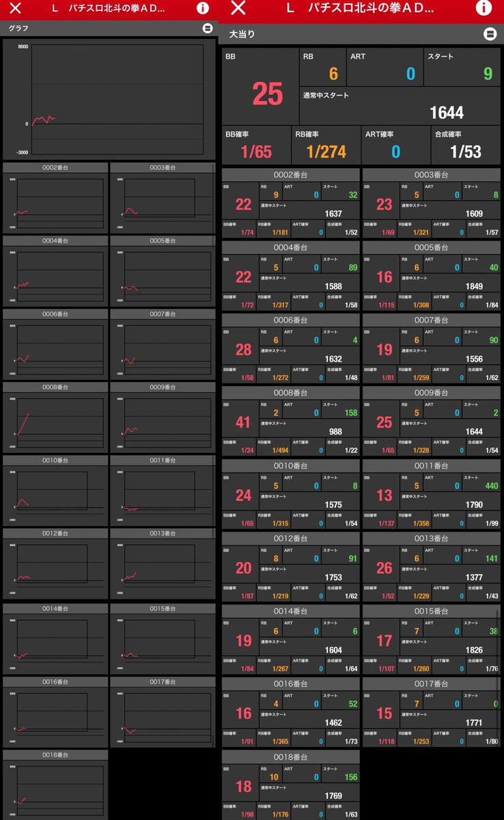
Task: Select 0018番台 data card header
Action: point(290,757)
